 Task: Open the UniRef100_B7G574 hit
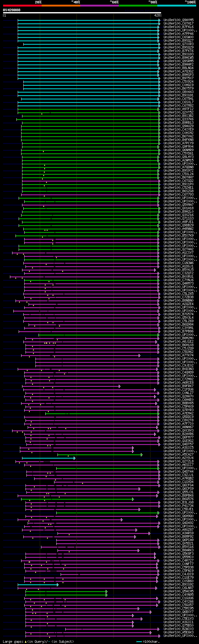click(178, 314)
